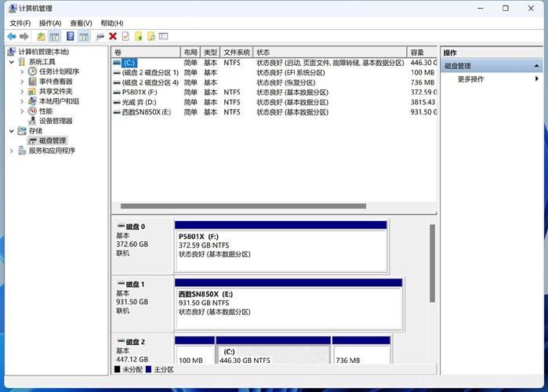Click the volume list horizontal scrollbar
548x392 pixels.
pos(243,206)
